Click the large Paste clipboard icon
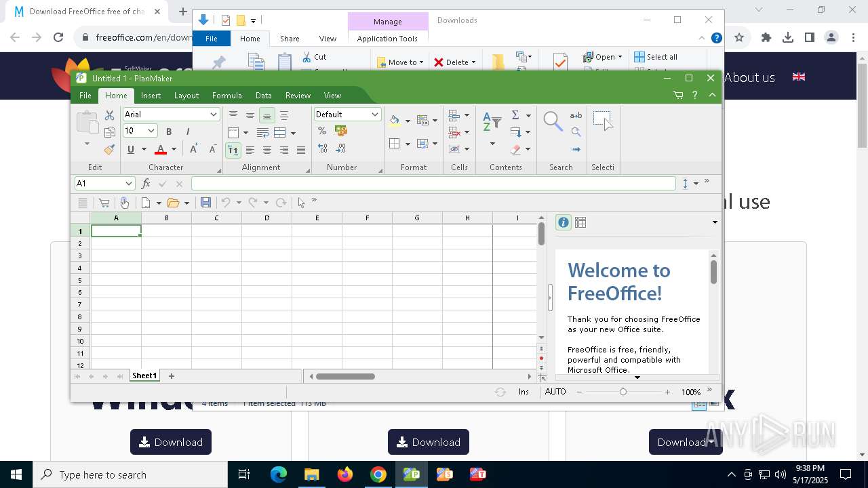868x488 pixels. point(87,123)
